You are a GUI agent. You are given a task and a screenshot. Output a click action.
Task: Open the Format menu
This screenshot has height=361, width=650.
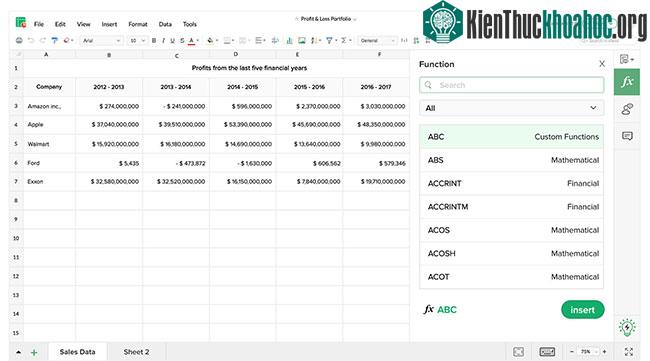click(x=138, y=24)
